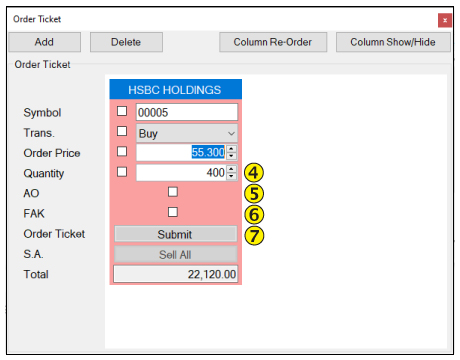Screen dimensions: 460x360
Task: Tick the checkbox beside Order Price
Action: coord(122,152)
